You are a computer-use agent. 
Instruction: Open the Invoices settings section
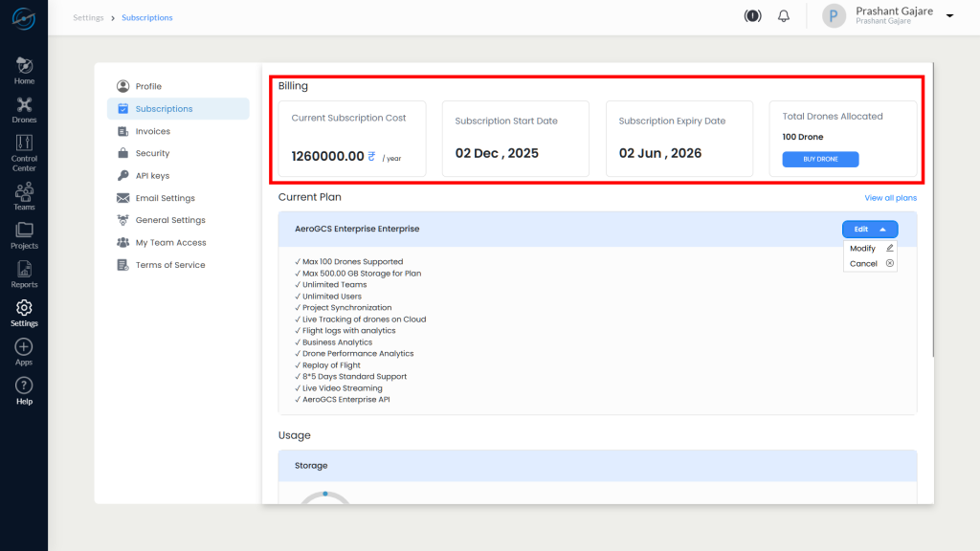pyautogui.click(x=152, y=130)
